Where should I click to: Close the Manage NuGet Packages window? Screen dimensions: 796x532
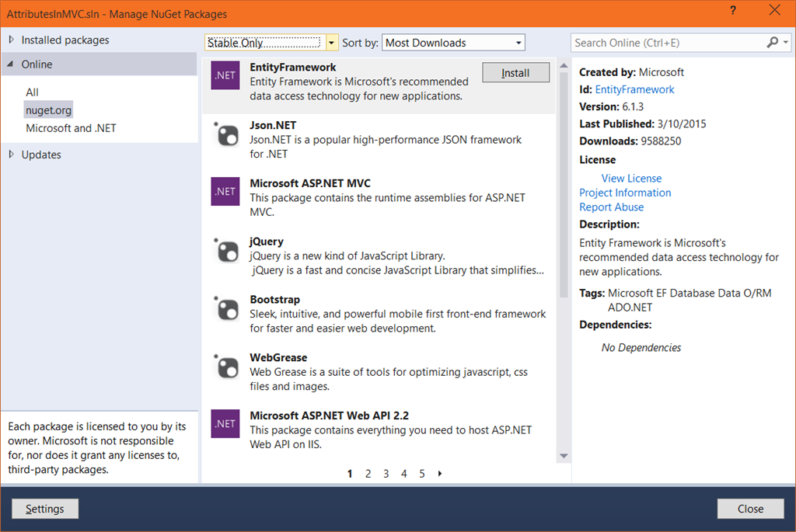[x=775, y=10]
